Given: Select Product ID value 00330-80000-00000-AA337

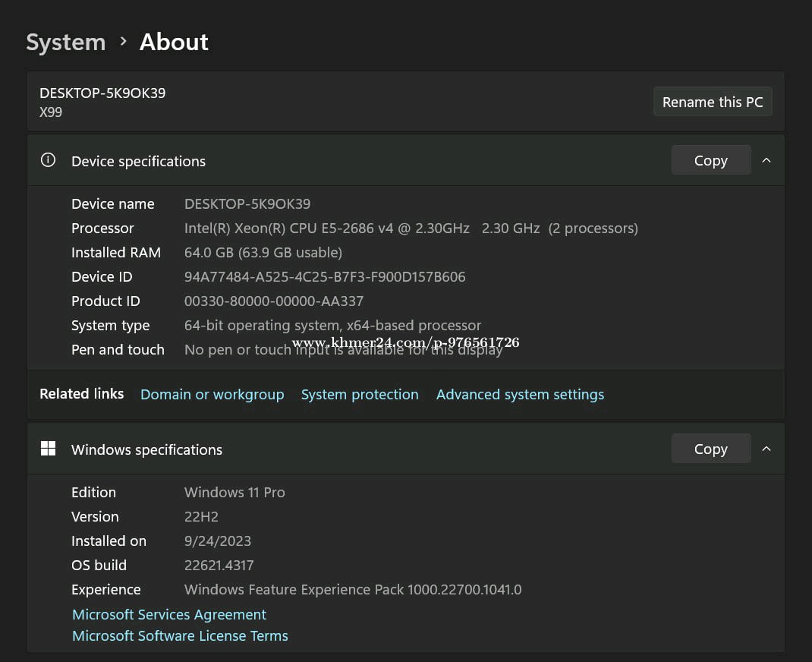Looking at the screenshot, I should [274, 301].
